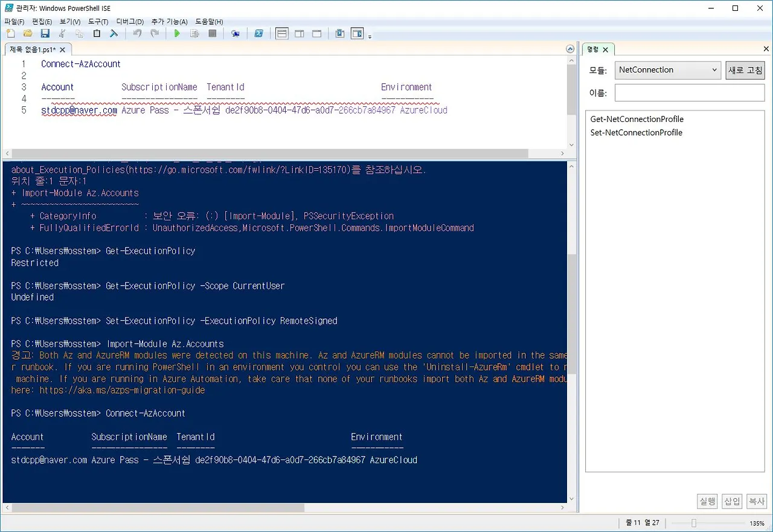Click the 줄 11 열 27 cursor position indicator

pos(643,523)
